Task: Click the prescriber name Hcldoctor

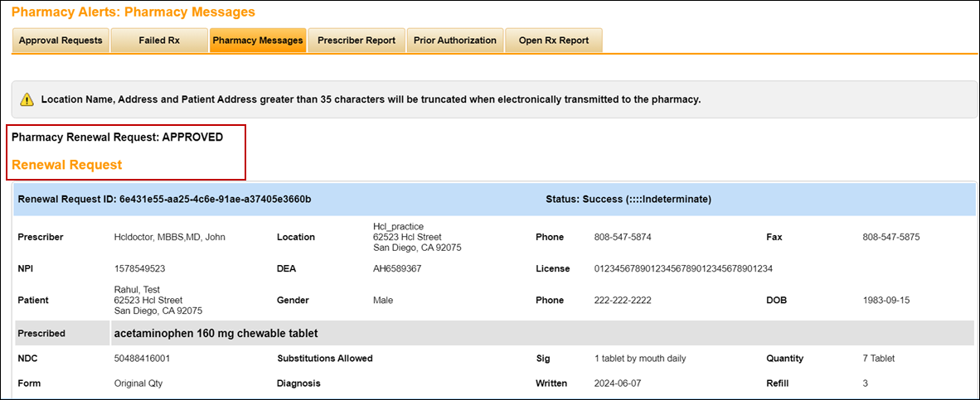Action: pyautogui.click(x=169, y=237)
